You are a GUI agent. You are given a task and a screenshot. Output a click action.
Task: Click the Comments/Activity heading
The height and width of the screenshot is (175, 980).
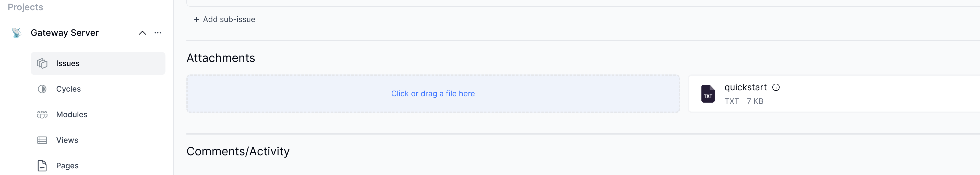click(x=238, y=151)
